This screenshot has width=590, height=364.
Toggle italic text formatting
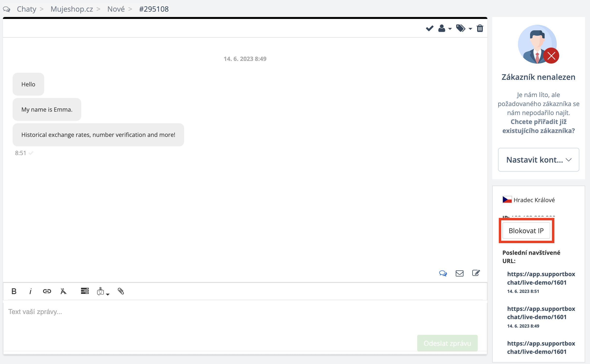coord(30,291)
